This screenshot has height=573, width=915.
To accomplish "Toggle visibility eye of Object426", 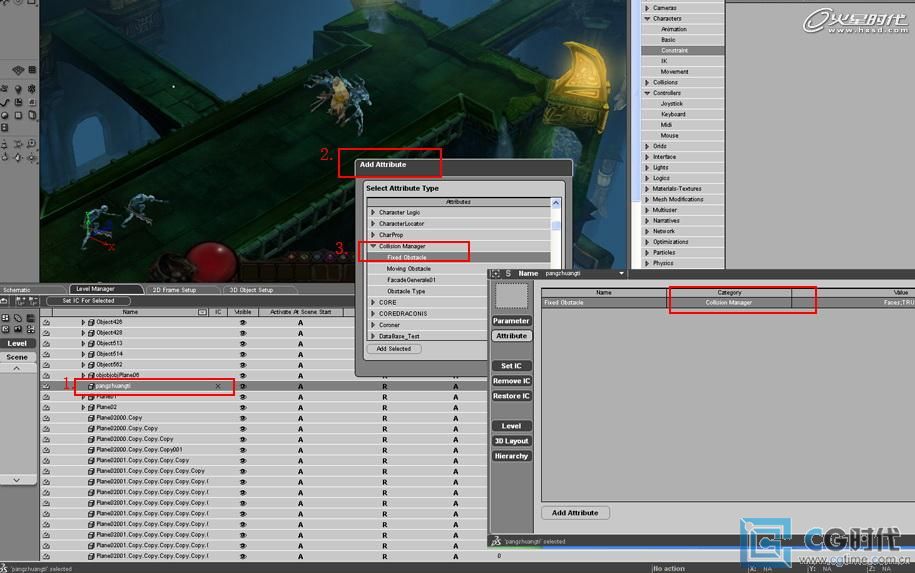I will [x=243, y=322].
